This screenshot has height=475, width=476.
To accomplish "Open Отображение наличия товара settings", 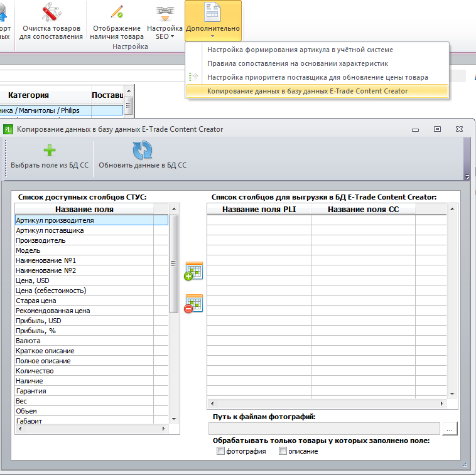I will tap(117, 21).
